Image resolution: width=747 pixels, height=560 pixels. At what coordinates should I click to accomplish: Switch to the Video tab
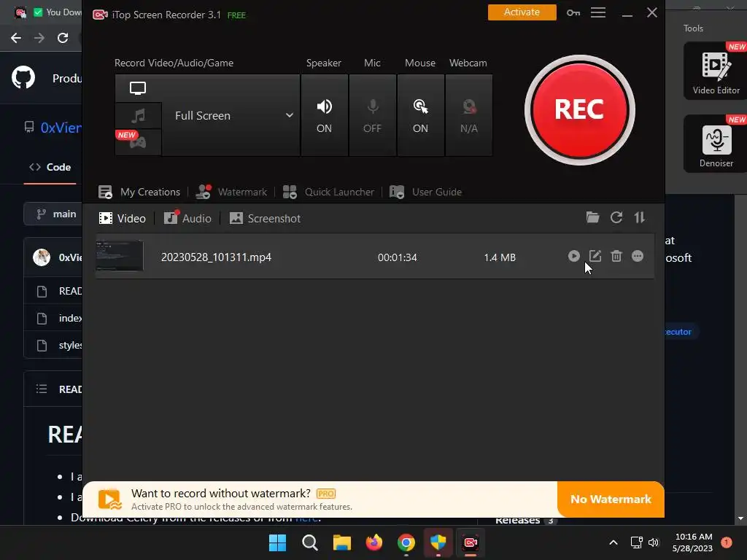click(122, 219)
